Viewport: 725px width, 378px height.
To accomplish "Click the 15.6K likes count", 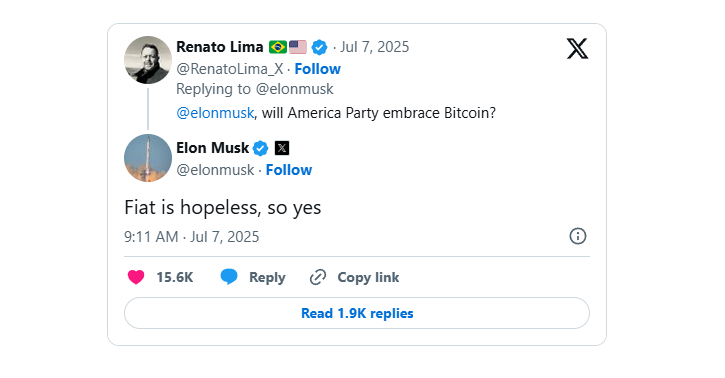I will click(x=175, y=277).
